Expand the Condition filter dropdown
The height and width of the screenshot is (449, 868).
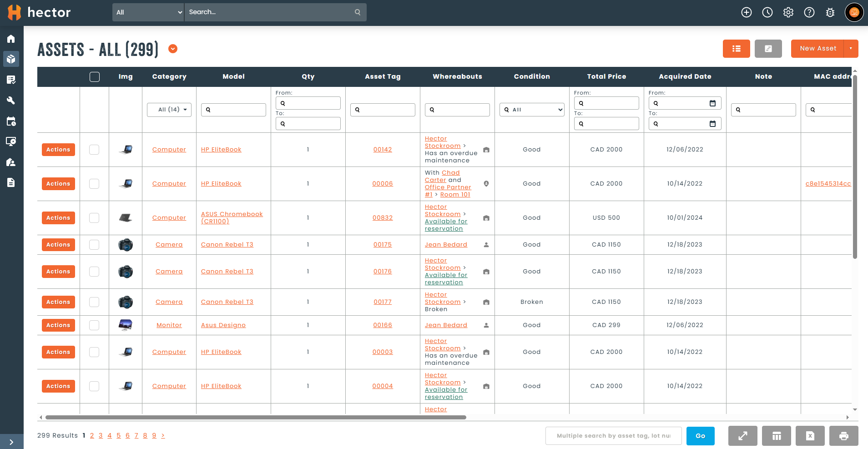(x=531, y=110)
